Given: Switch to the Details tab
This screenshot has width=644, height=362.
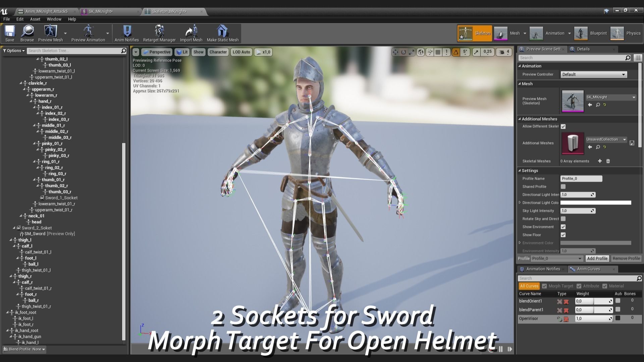Looking at the screenshot, I should (583, 49).
